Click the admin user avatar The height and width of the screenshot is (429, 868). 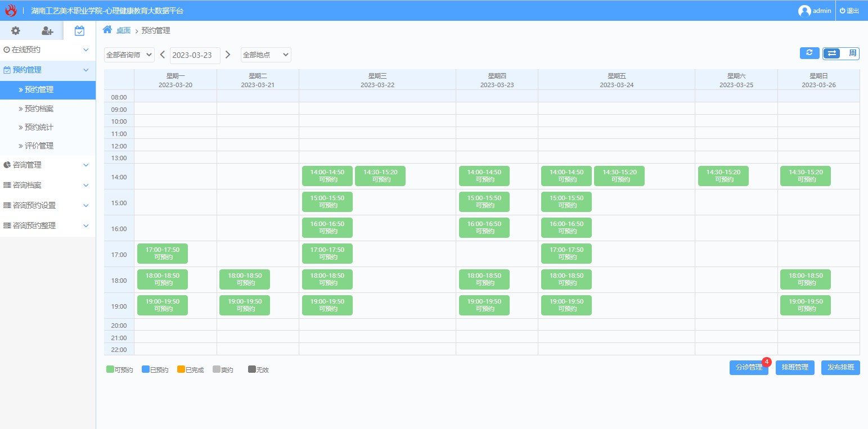click(804, 11)
